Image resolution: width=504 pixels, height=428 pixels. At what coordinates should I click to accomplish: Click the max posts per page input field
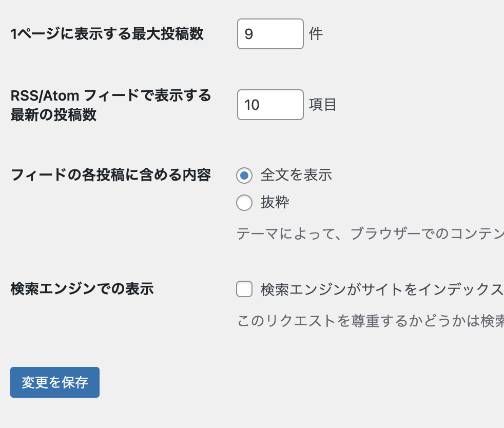[x=270, y=34]
